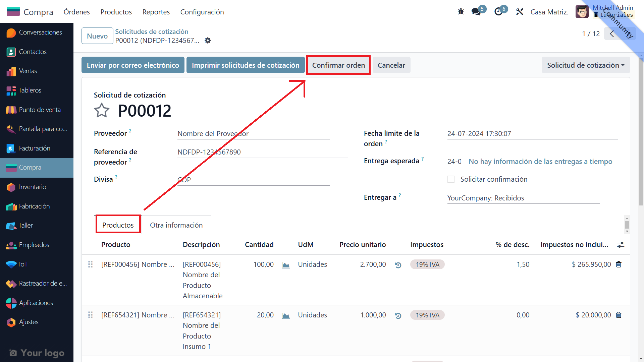Toggle the Solicitar confirmación checkbox
Screen dimensions: 644x362
[451, 179]
